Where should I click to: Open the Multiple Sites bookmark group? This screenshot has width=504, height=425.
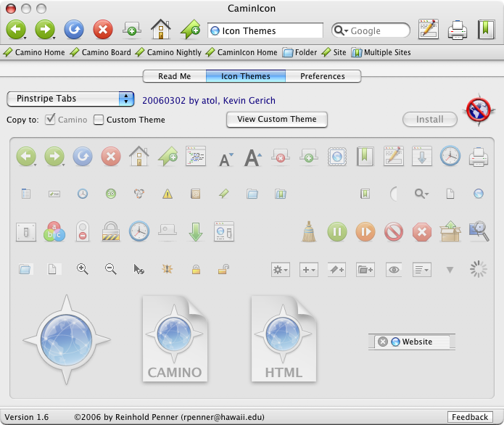click(381, 52)
